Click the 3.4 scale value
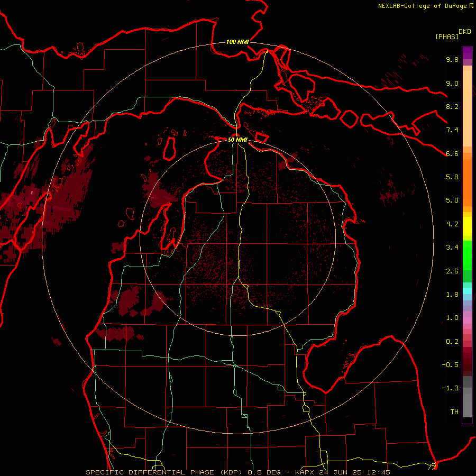 (x=452, y=248)
